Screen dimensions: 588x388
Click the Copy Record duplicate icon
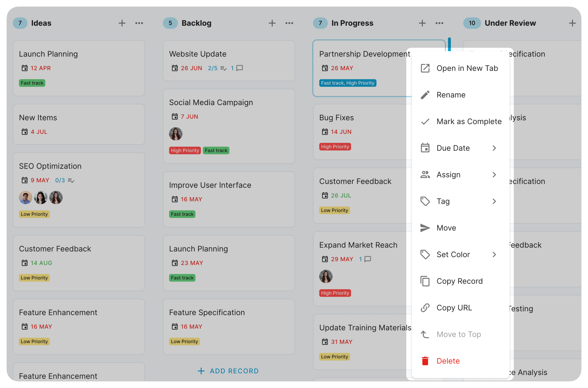point(425,281)
